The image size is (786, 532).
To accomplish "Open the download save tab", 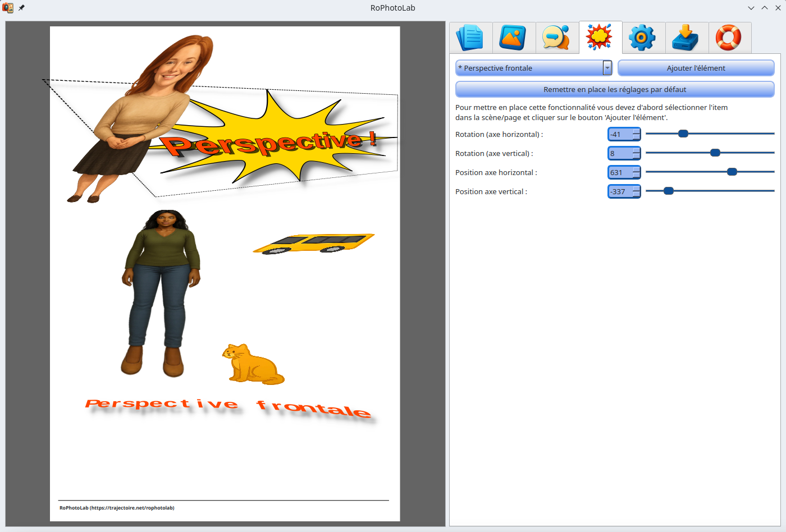I will tap(686, 38).
